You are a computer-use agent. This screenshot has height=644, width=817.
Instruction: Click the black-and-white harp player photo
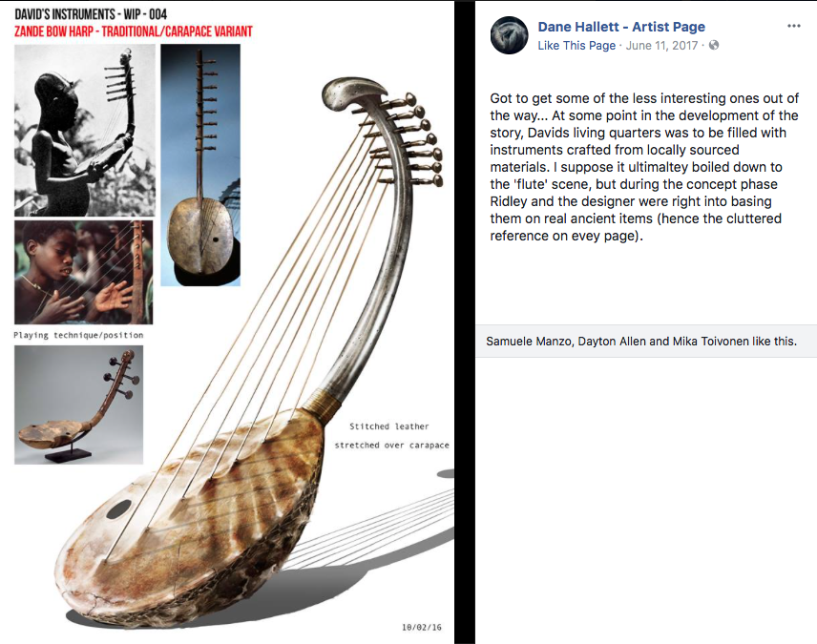click(x=85, y=131)
